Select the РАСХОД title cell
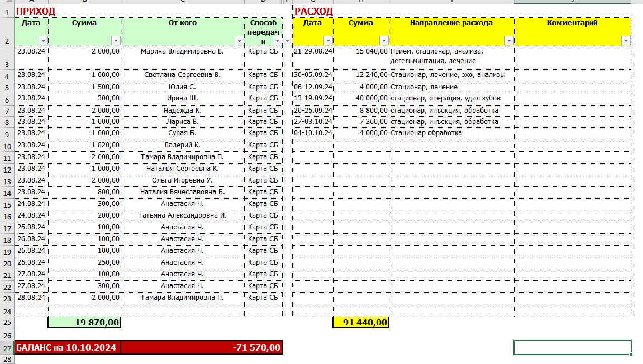Screen dimensions: 643x364 coord(314,12)
